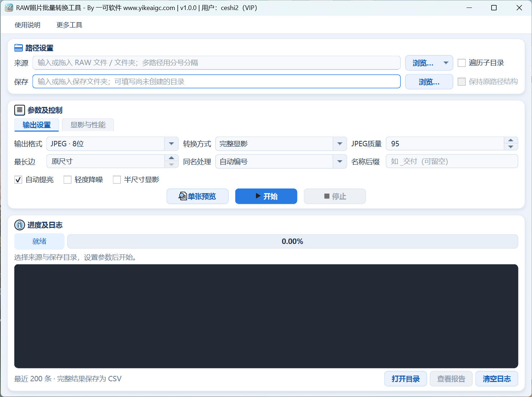Click the 来源 path input field
Viewport: 532px width, 397px height.
point(216,63)
